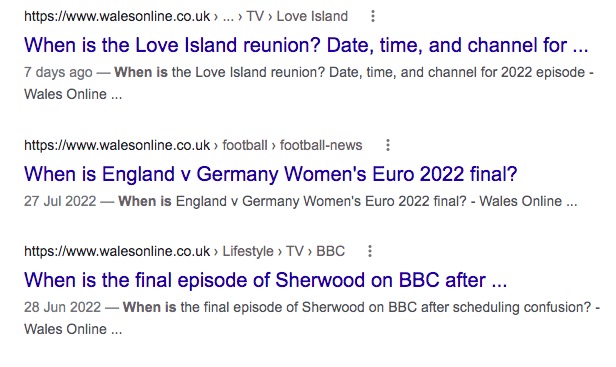Click the '7 days ago' date label
This screenshot has height=367, width=616.
click(58, 72)
